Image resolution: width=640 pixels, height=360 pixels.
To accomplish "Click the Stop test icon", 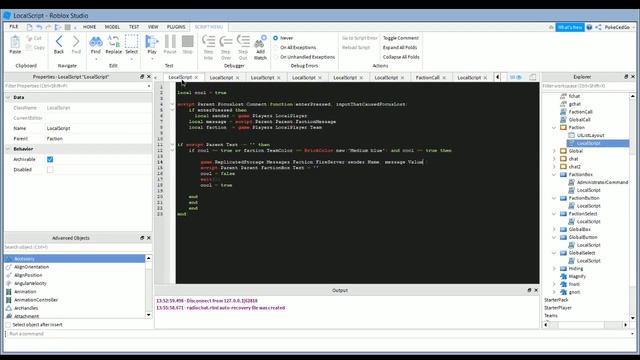I will [x=187, y=42].
